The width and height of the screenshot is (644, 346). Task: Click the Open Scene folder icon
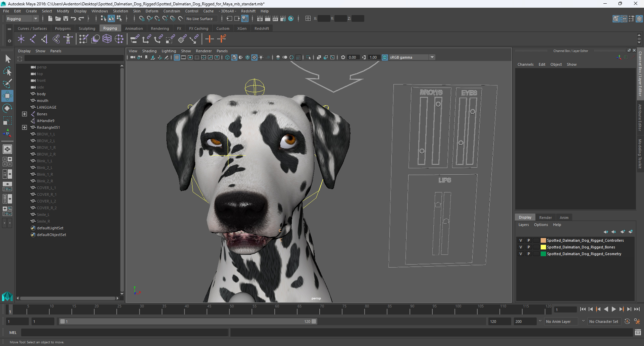click(58, 19)
